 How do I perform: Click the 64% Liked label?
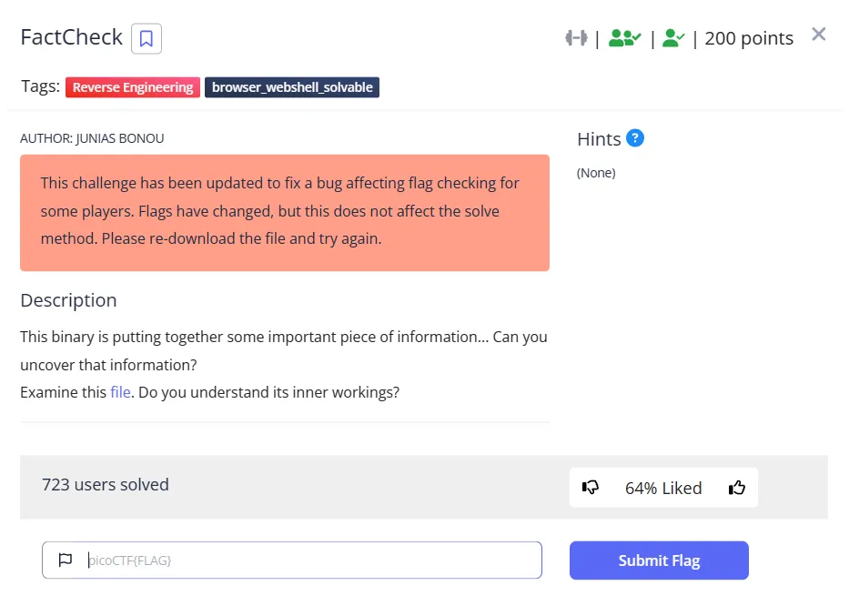(663, 488)
